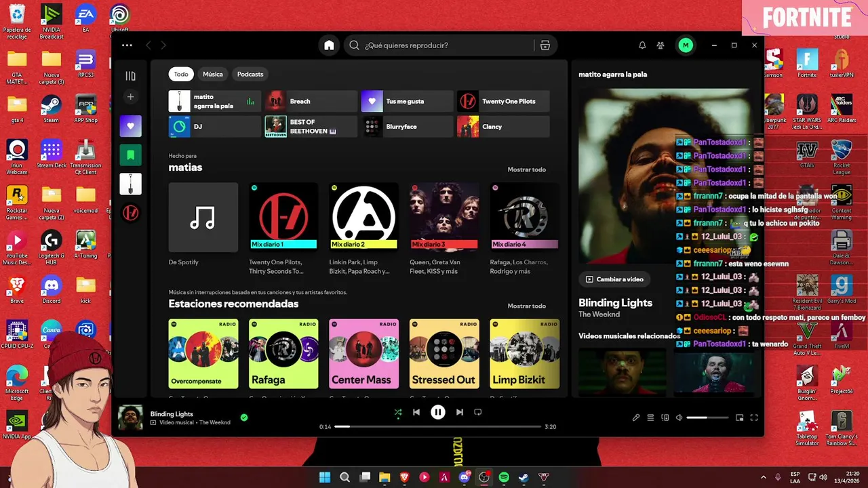Screen dimensions: 868x488
Task: Skip to next track
Action: pyautogui.click(x=460, y=412)
